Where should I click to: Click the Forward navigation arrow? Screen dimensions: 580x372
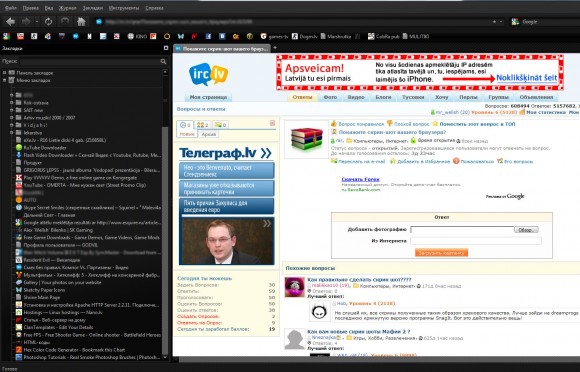click(x=26, y=22)
